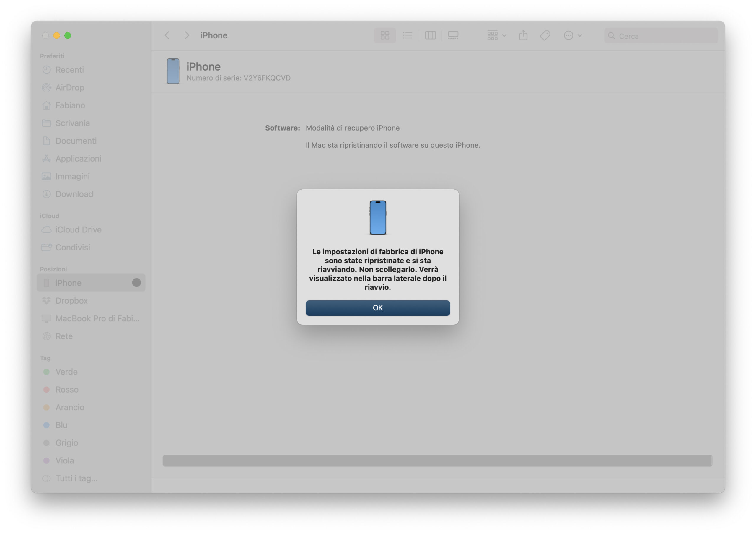Go back with the left chevron
756x534 pixels.
point(167,35)
